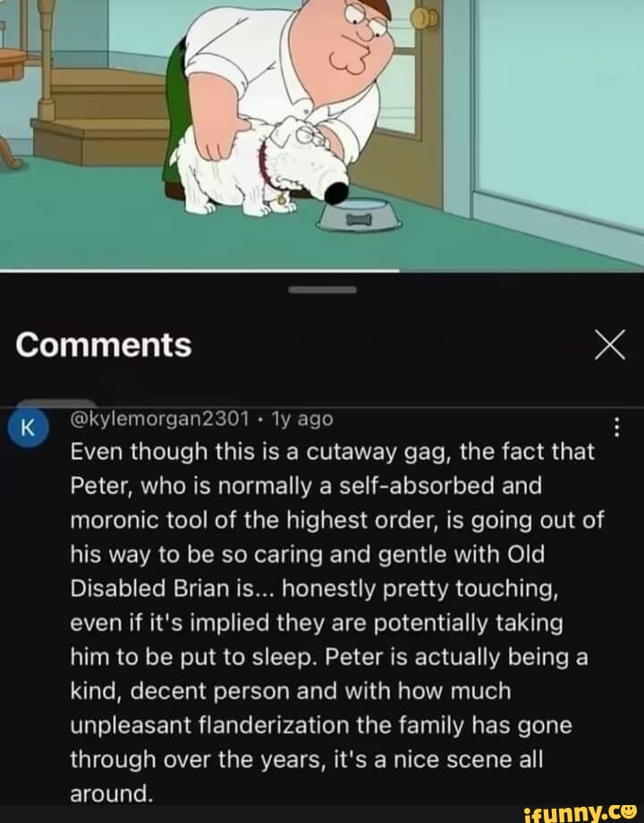This screenshot has width=644, height=823.
Task: Open the @kylemorgan2301 username link
Action: [x=160, y=419]
